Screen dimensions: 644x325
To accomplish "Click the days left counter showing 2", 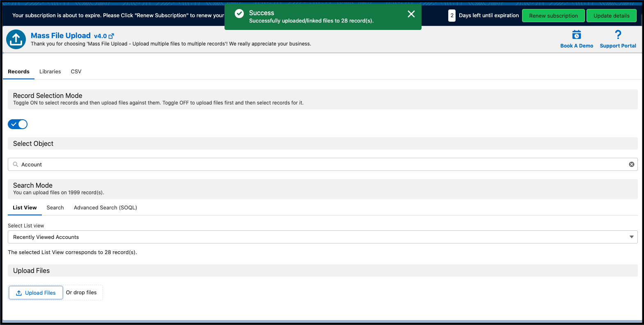I will [452, 16].
